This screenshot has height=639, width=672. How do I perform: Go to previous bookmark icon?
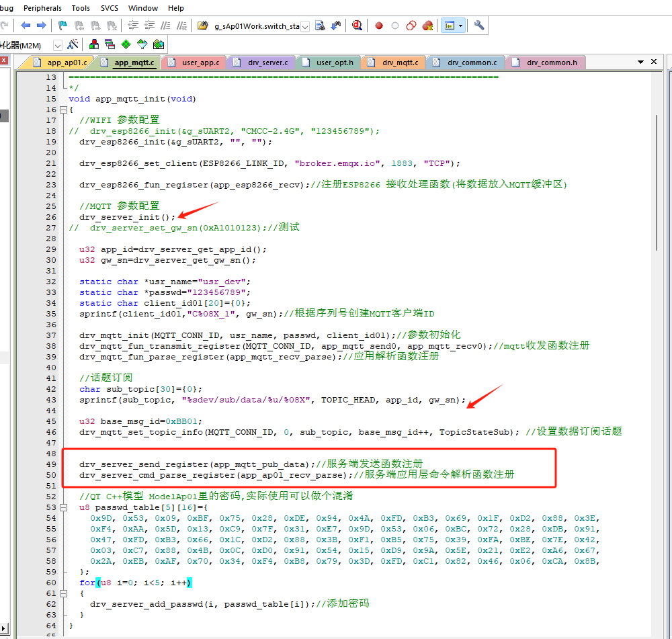point(79,26)
